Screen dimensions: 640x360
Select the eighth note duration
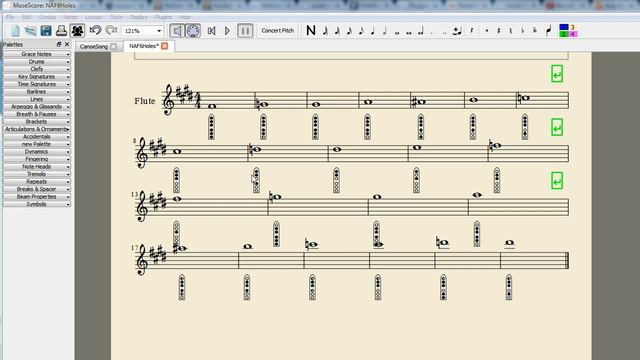361,30
